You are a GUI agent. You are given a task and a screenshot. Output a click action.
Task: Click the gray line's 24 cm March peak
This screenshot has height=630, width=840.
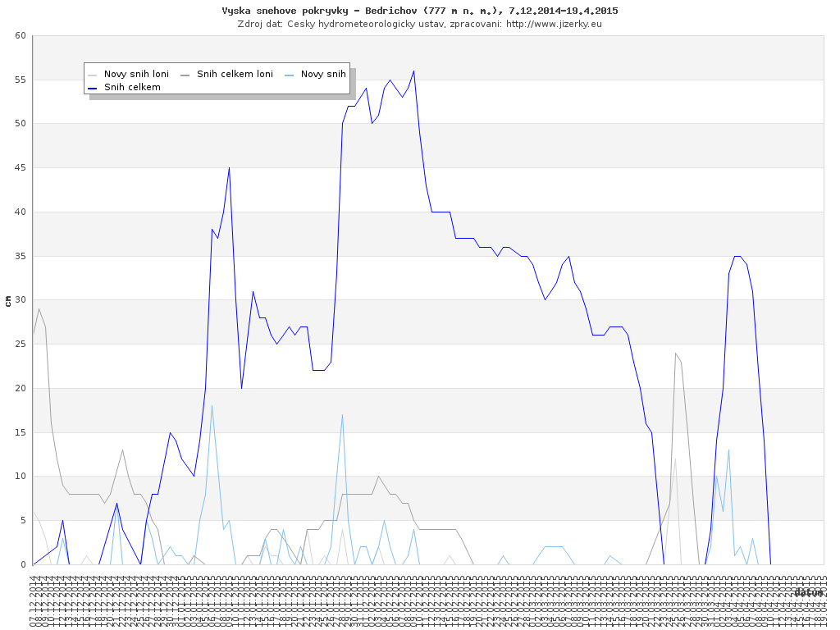coord(675,354)
